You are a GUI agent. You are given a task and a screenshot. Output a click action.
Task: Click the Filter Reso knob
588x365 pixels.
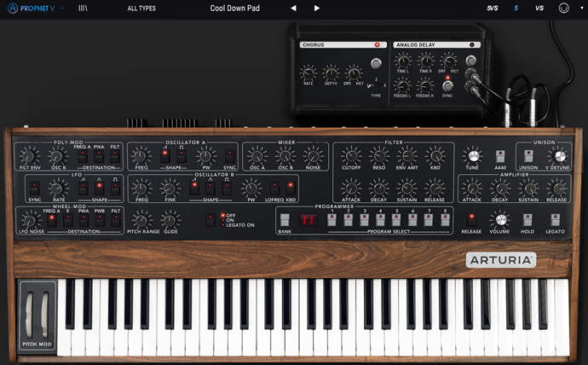pos(379,156)
